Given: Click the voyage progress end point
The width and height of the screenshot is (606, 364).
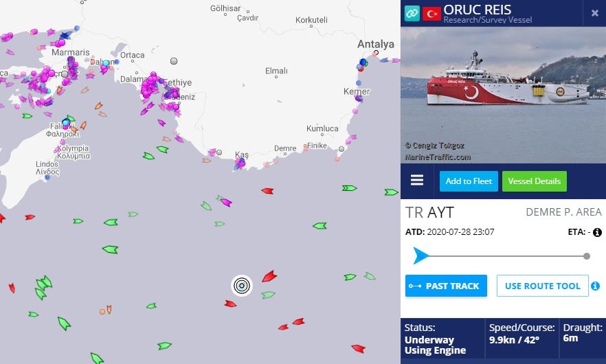Looking at the screenshot, I should pos(586,256).
